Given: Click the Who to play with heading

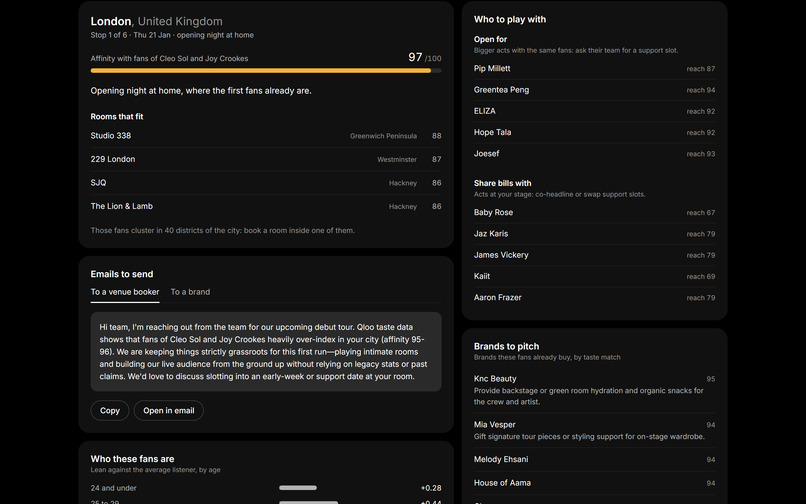Looking at the screenshot, I should [510, 20].
